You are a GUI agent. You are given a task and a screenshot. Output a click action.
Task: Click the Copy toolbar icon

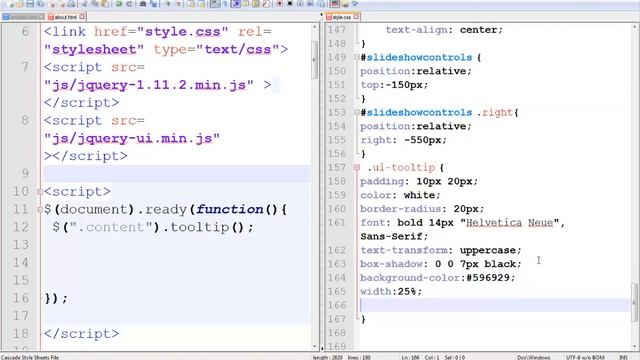(95, 4)
